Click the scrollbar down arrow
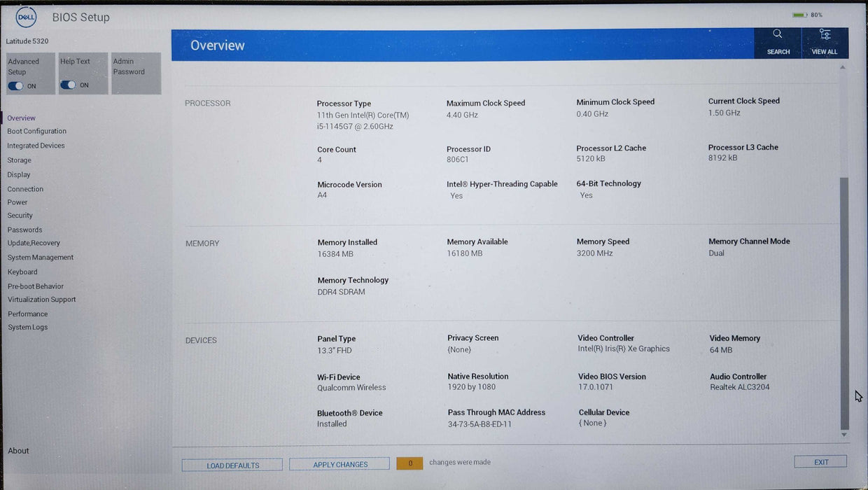Screen dimensions: 868x490 [x=844, y=435]
